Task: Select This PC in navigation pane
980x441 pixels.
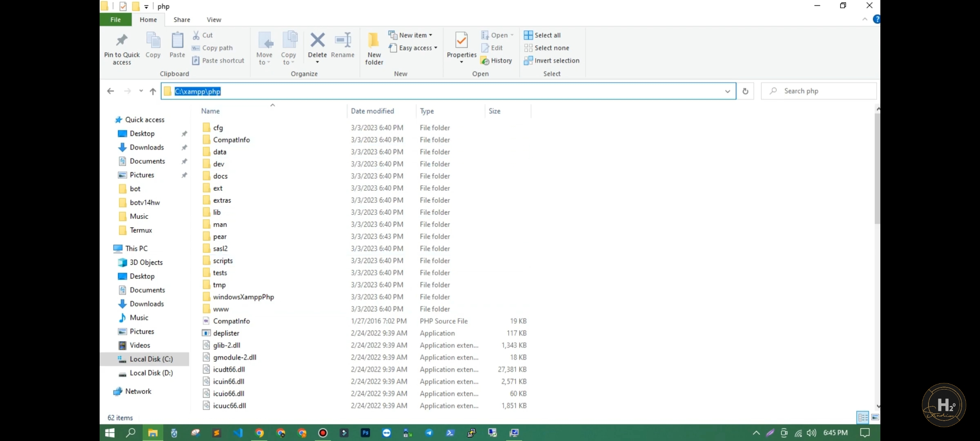Action: [131, 248]
